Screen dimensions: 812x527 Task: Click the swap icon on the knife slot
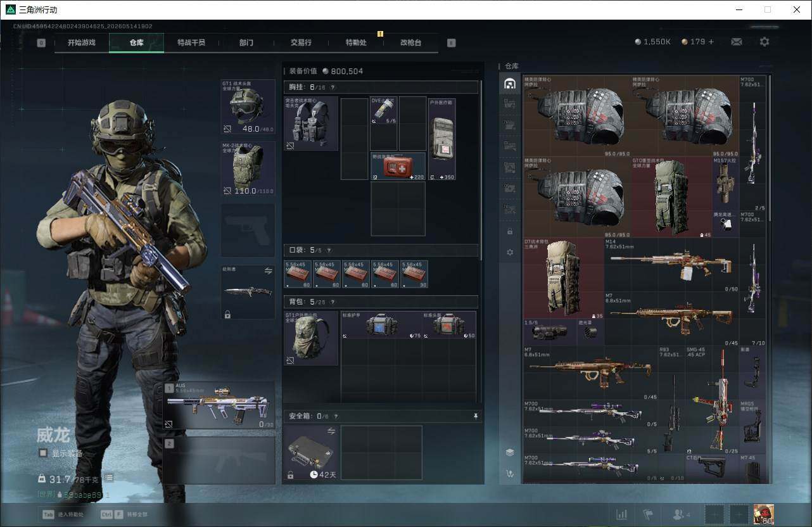(x=268, y=270)
